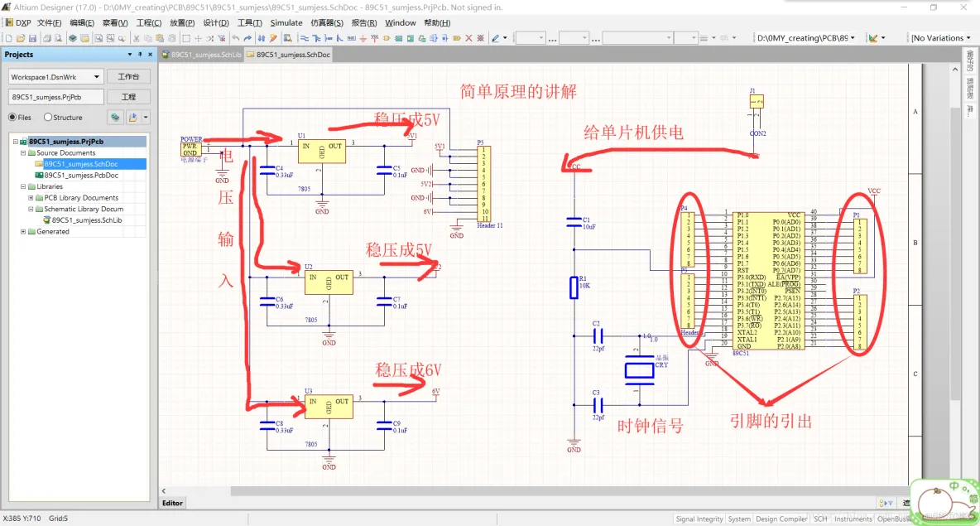Open the SCH panel button
Viewport: 980px width, 526px height.
[x=820, y=519]
